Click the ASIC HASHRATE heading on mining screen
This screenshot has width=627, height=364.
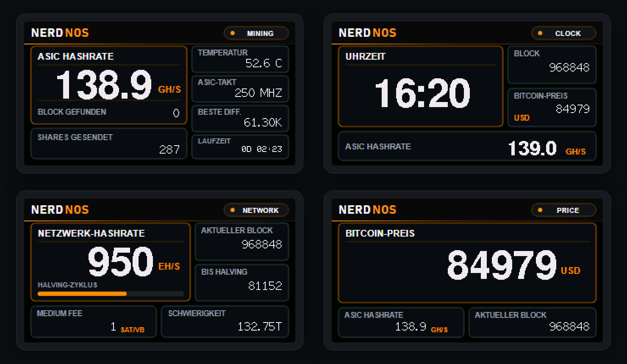76,56
